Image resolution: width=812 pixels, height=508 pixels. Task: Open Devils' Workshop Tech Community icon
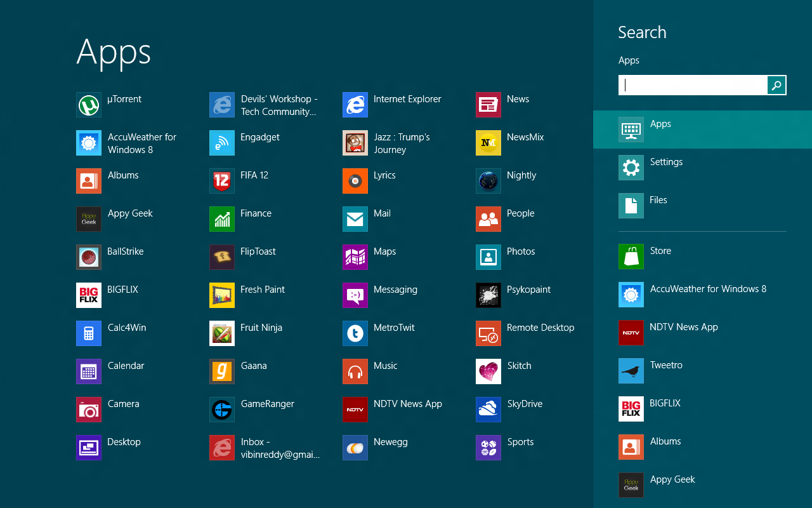pyautogui.click(x=222, y=105)
